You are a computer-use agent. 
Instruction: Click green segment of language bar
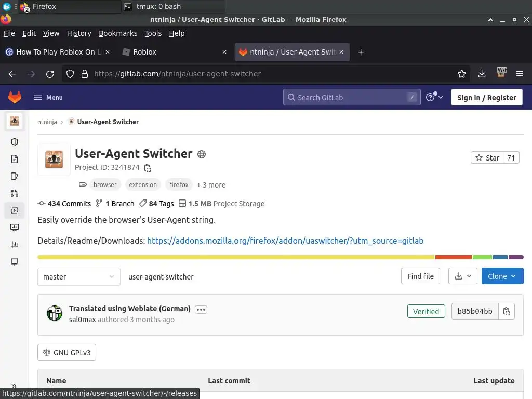(x=482, y=257)
